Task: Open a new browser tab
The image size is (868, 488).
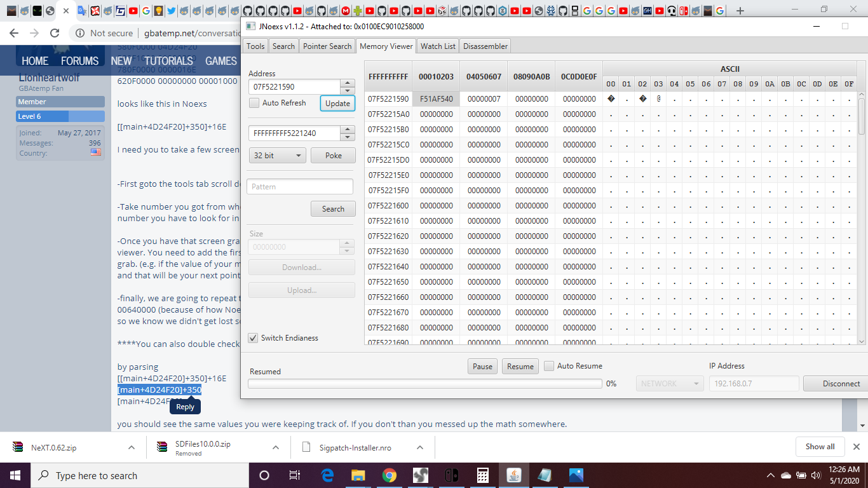Action: (740, 11)
